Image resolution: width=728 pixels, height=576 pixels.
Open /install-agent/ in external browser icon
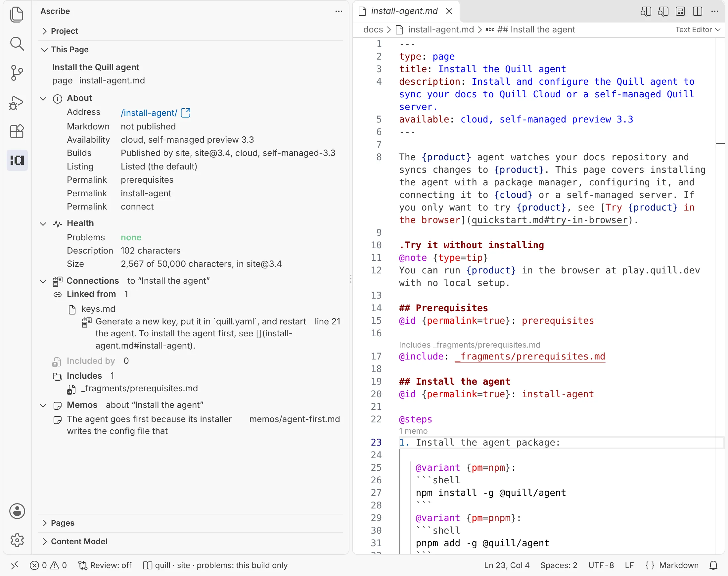(186, 113)
